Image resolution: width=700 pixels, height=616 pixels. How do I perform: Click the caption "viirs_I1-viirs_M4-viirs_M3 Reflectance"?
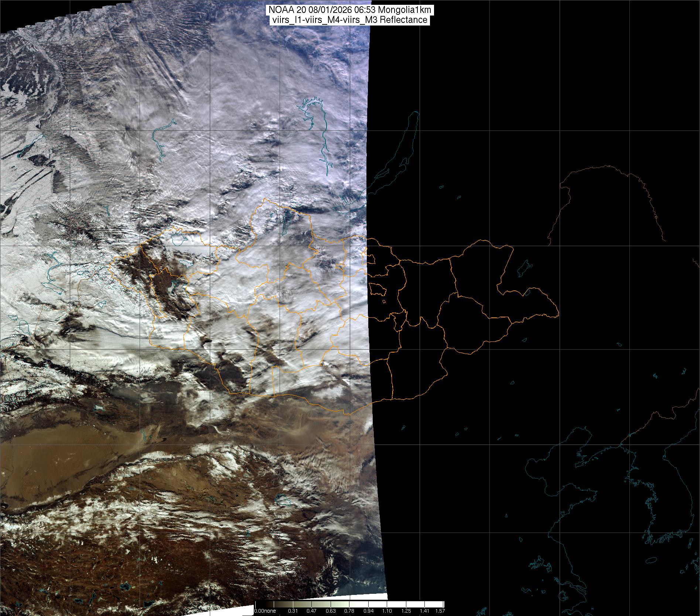[x=350, y=20]
